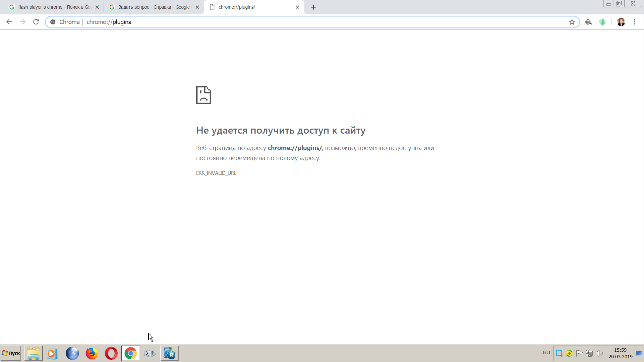This screenshot has height=362, width=644.
Task: Click the file manager icon in taskbar
Action: (x=33, y=353)
